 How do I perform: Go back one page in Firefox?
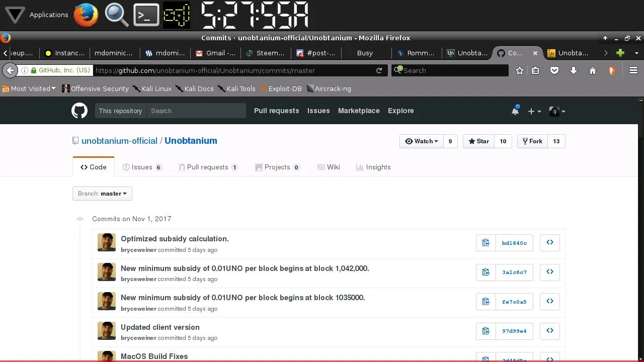(10, 70)
